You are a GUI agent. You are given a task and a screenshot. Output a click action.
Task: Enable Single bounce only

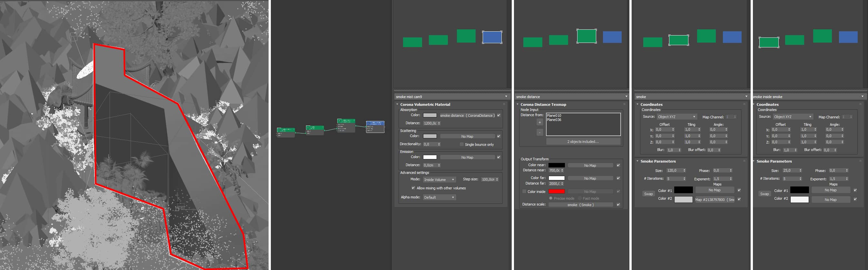coord(462,144)
